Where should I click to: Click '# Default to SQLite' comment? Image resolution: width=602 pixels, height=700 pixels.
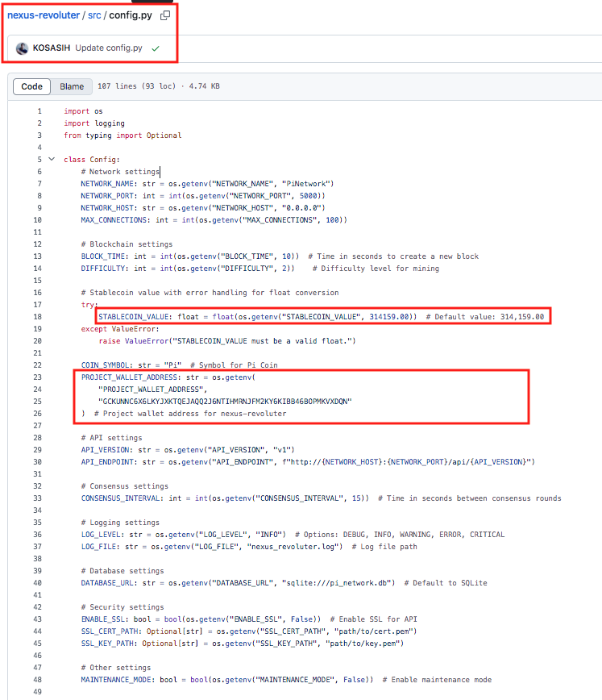click(446, 582)
